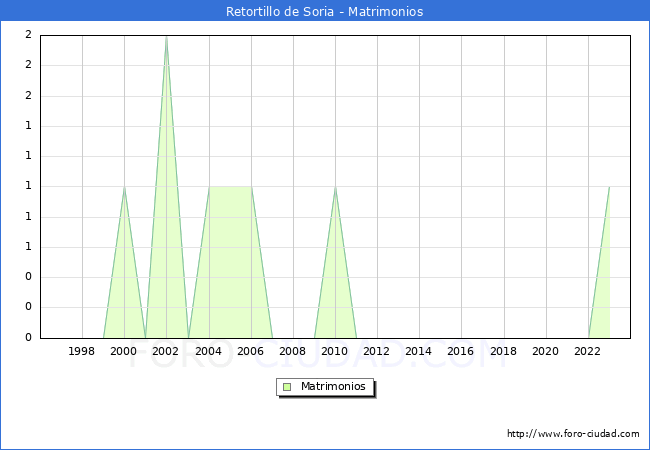Select the 2010 x-axis label
Screen dimensions: 650x450
[335, 351]
